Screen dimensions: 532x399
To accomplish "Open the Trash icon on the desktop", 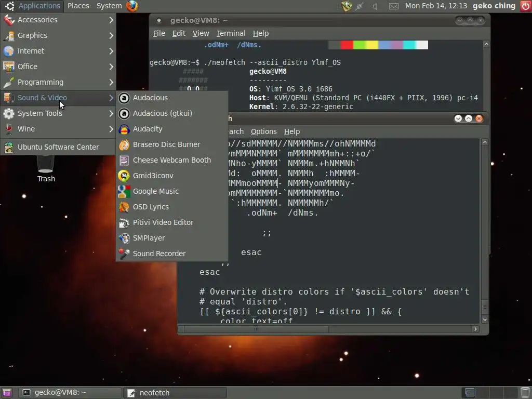I will pyautogui.click(x=46, y=169).
